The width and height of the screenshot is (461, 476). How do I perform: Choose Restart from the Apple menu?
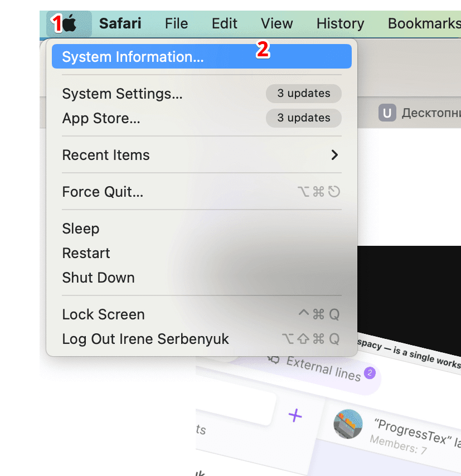86,253
